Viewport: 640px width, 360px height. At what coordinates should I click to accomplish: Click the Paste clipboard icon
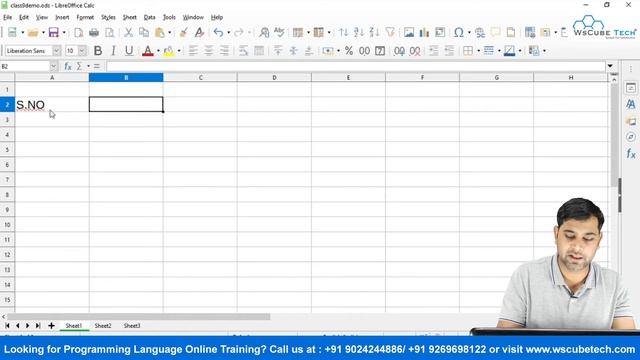tap(160, 32)
